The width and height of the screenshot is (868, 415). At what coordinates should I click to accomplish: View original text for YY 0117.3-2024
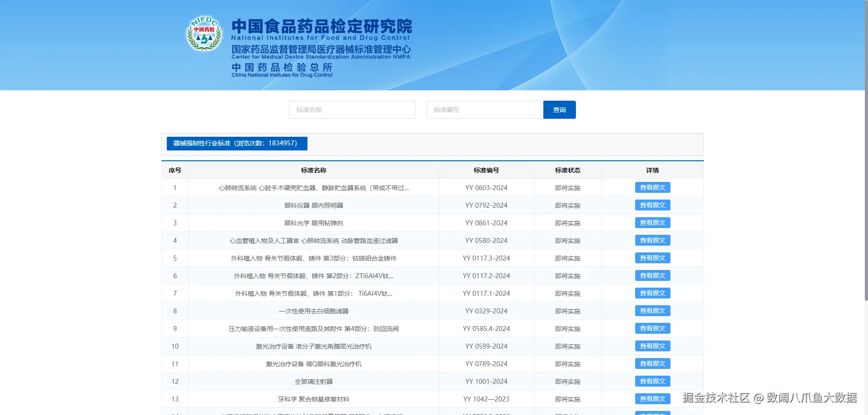[652, 258]
